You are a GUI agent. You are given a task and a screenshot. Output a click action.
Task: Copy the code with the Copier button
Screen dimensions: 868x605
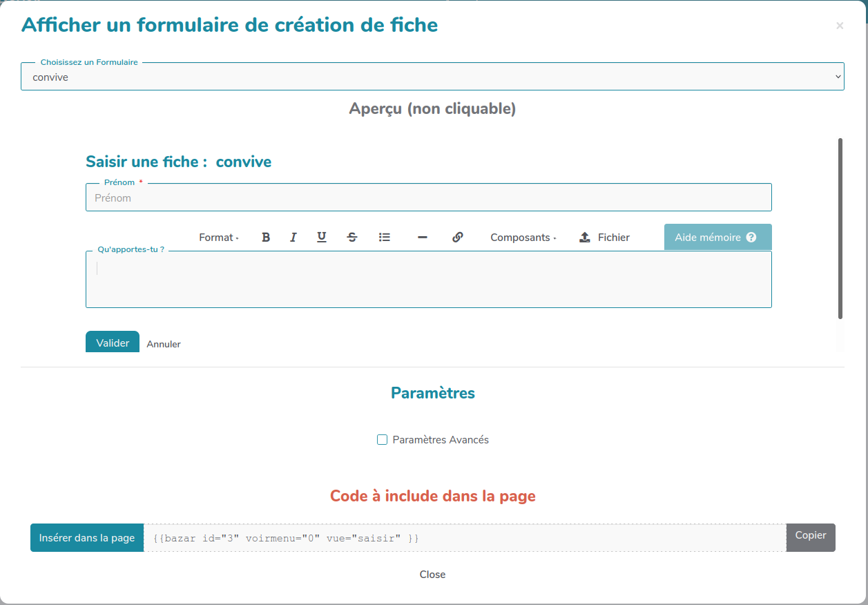810,536
